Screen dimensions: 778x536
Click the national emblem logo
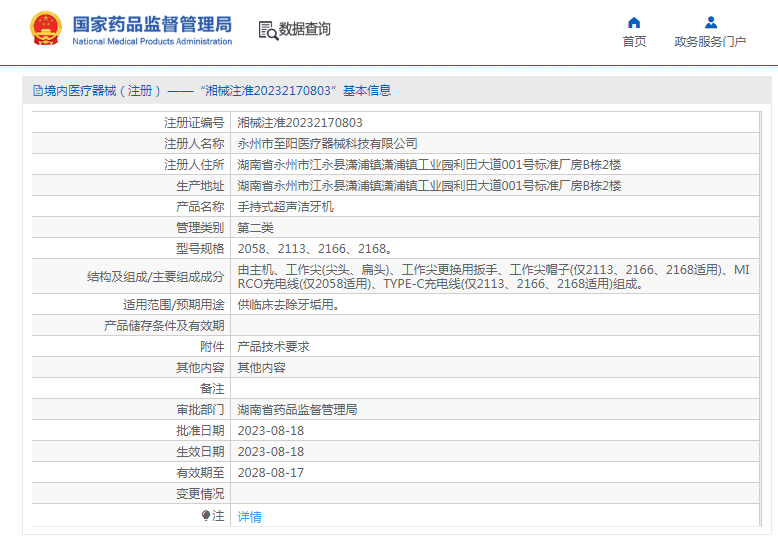coord(44,29)
